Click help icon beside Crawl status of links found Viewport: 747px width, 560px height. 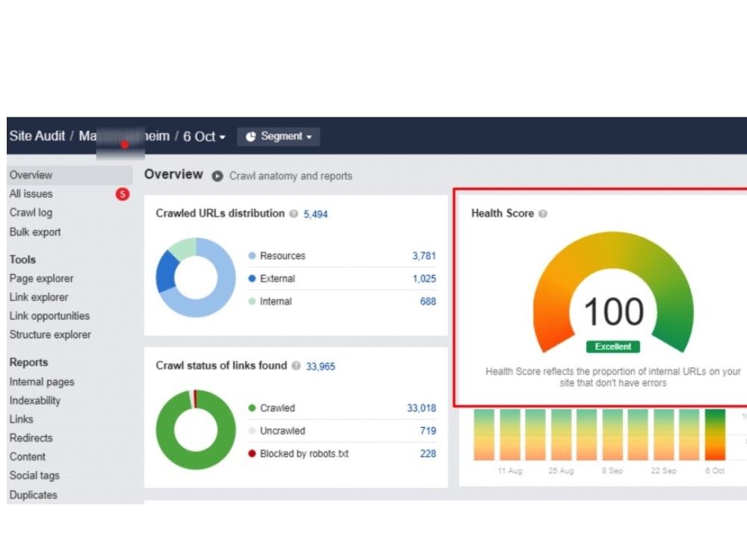click(x=296, y=366)
